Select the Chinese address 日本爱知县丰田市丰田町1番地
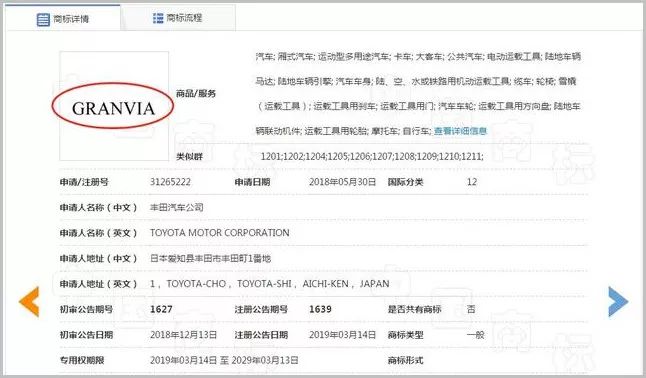Viewport: 646px width, 378px height. 211,258
